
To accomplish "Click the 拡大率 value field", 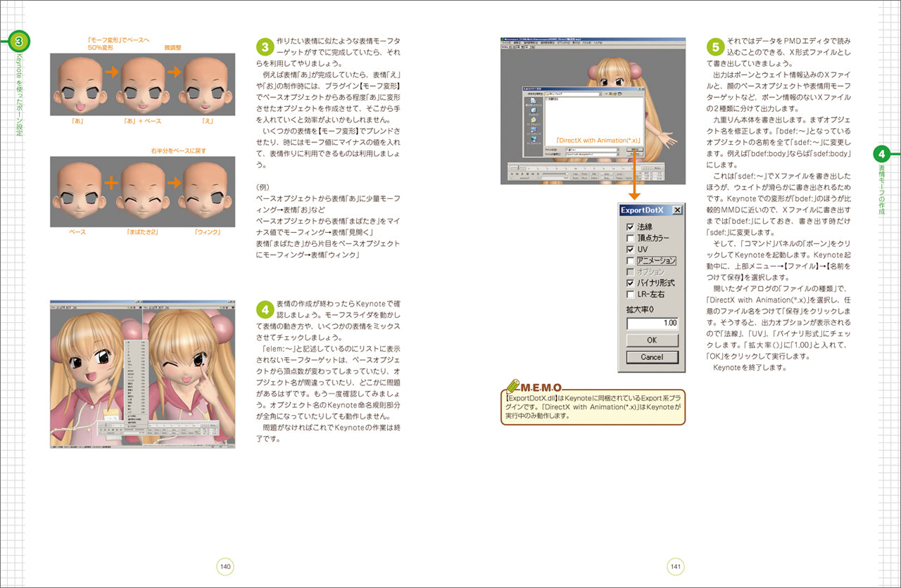I will click(x=653, y=323).
